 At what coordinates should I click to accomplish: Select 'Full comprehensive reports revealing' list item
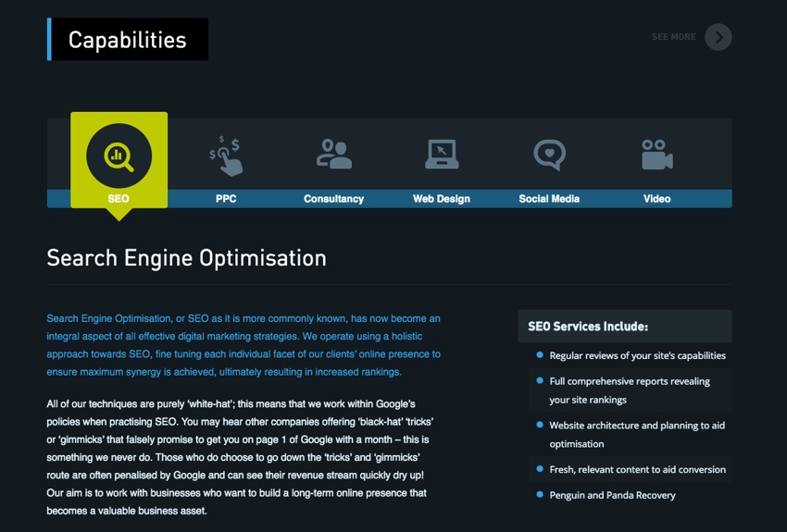coord(631,390)
